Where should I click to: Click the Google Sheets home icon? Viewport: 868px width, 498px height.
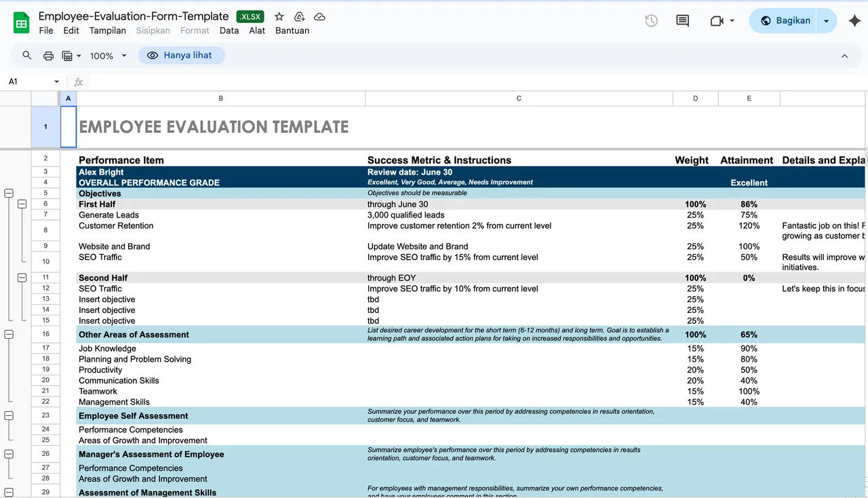click(22, 23)
